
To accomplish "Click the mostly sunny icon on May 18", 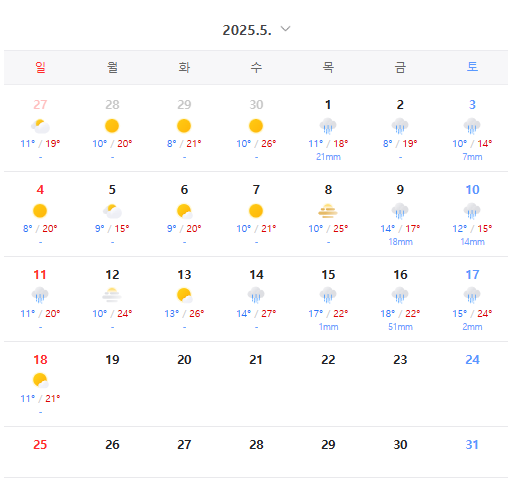I will [x=41, y=381].
